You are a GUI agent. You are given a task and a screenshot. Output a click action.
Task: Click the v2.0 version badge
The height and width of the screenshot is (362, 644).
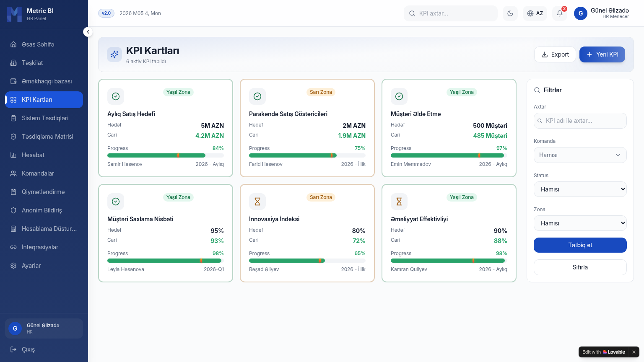pyautogui.click(x=106, y=13)
